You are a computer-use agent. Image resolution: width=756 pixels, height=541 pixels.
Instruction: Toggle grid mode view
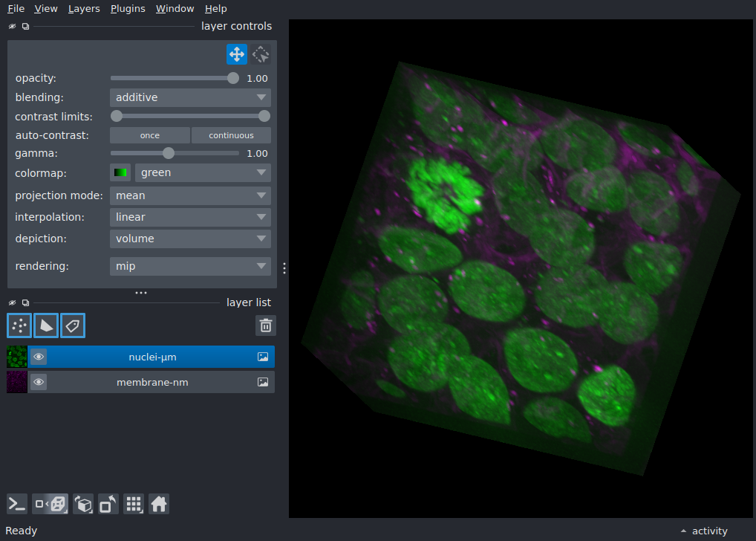pos(134,505)
